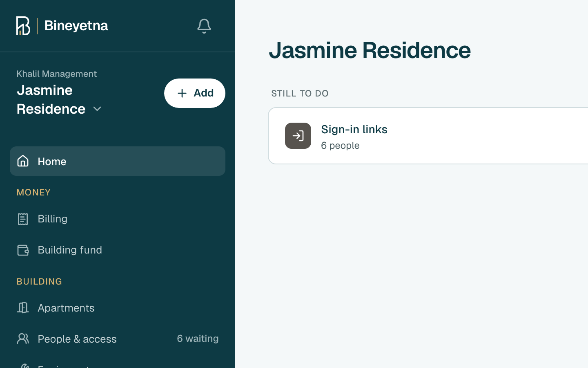This screenshot has width=588, height=368.
Task: Open the Sign-in links to-do card
Action: (x=428, y=136)
